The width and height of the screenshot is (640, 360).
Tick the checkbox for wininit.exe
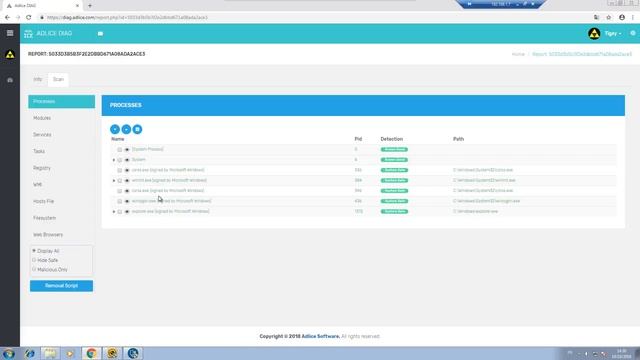pyautogui.click(x=120, y=180)
